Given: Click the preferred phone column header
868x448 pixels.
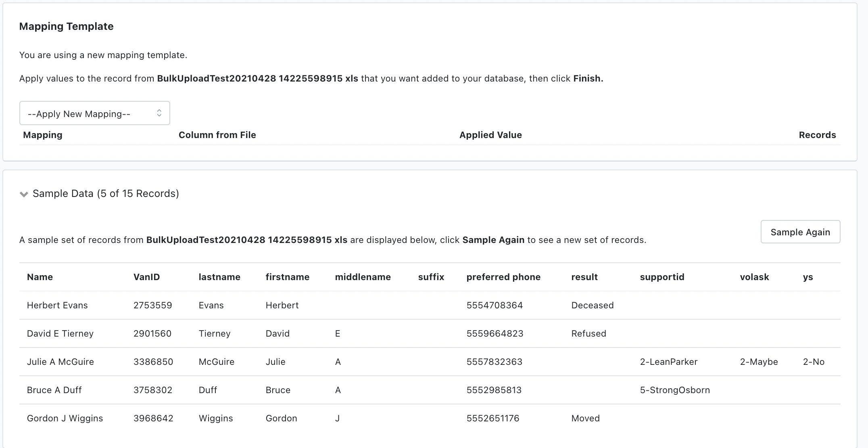Looking at the screenshot, I should tap(503, 277).
